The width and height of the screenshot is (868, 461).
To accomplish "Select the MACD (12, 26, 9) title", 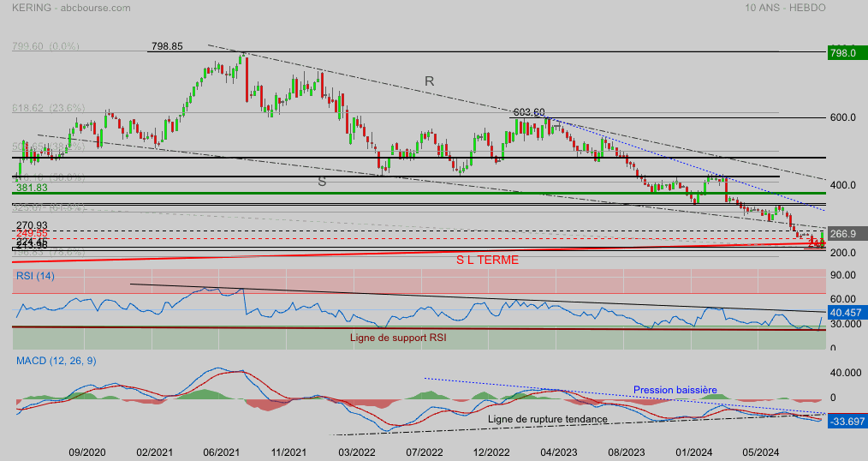I will (x=56, y=362).
